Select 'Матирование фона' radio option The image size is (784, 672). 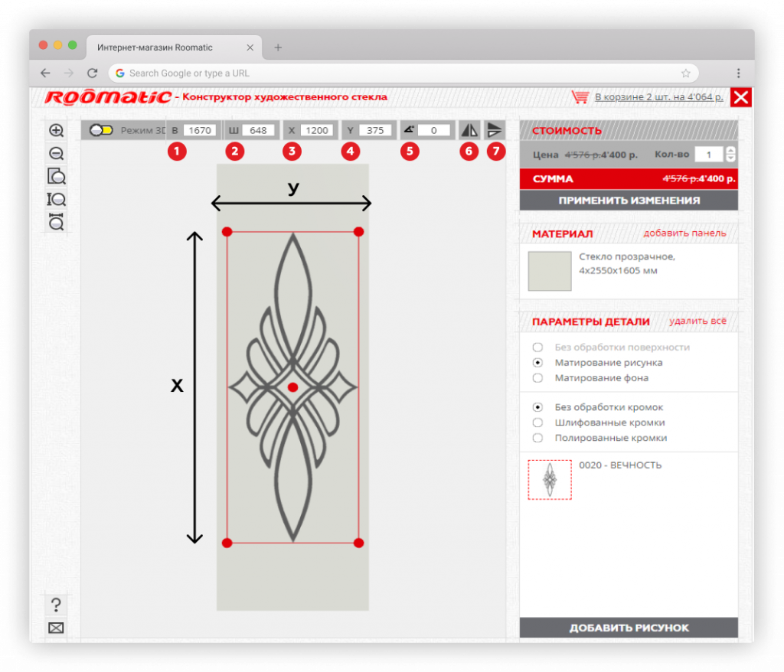coord(537,378)
